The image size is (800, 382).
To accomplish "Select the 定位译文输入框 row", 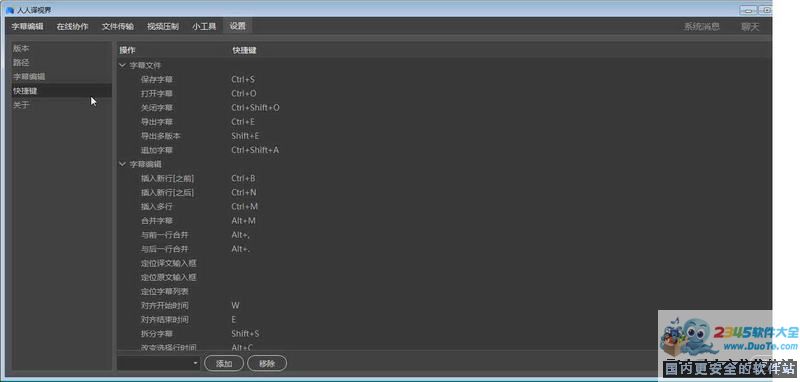I will (x=443, y=263).
